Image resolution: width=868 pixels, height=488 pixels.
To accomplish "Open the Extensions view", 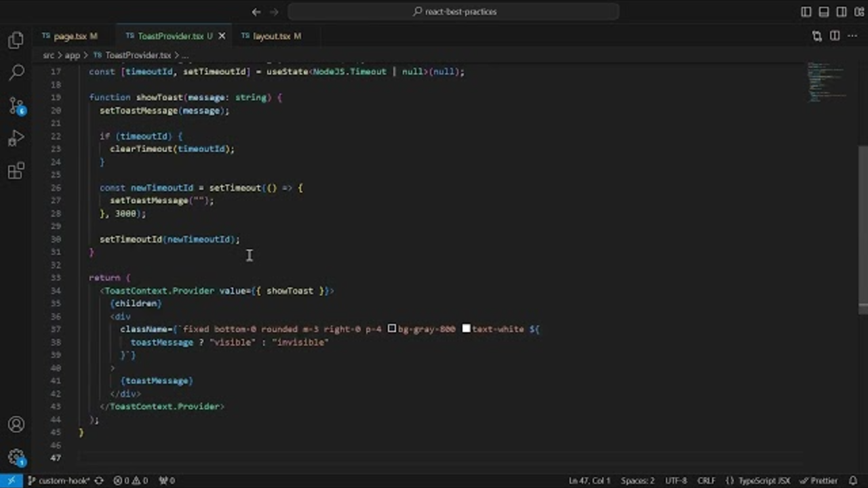I will [16, 170].
